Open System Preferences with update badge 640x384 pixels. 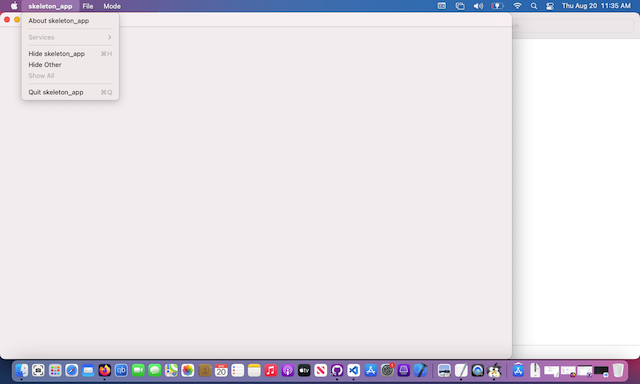click(x=387, y=371)
